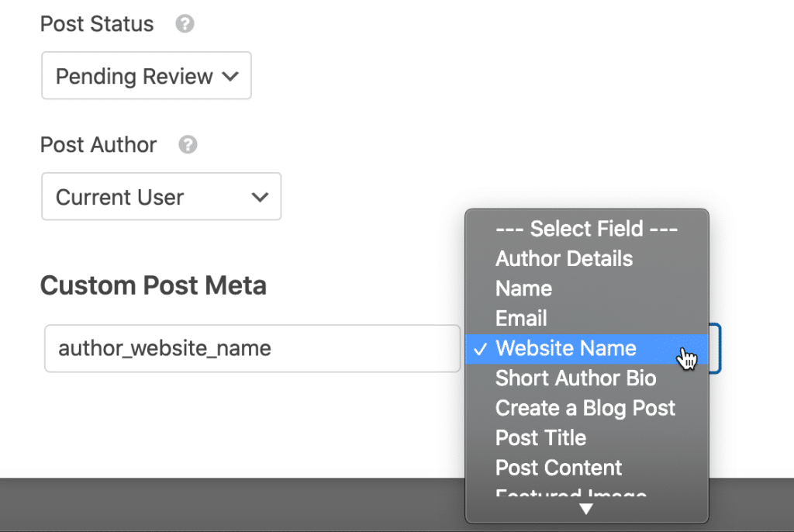Click the Post Status help icon

point(185,23)
